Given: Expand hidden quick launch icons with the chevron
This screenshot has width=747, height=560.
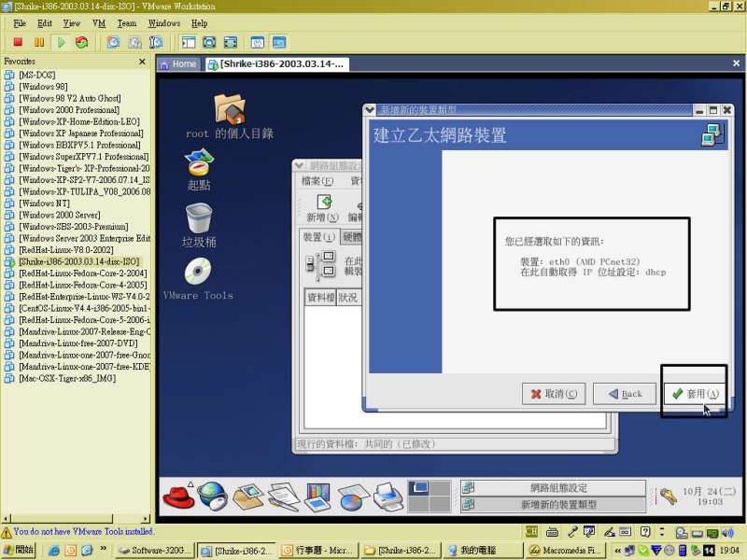Looking at the screenshot, I should (x=104, y=548).
